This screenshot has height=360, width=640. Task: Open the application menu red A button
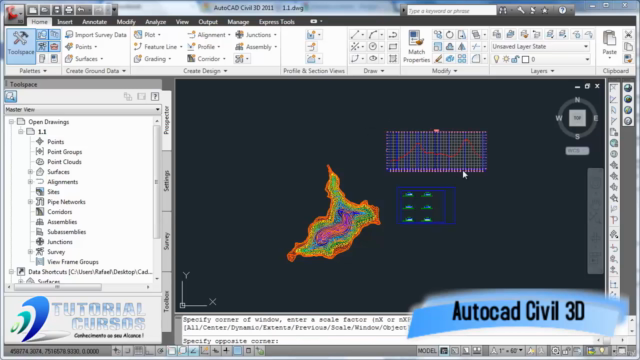tap(14, 13)
